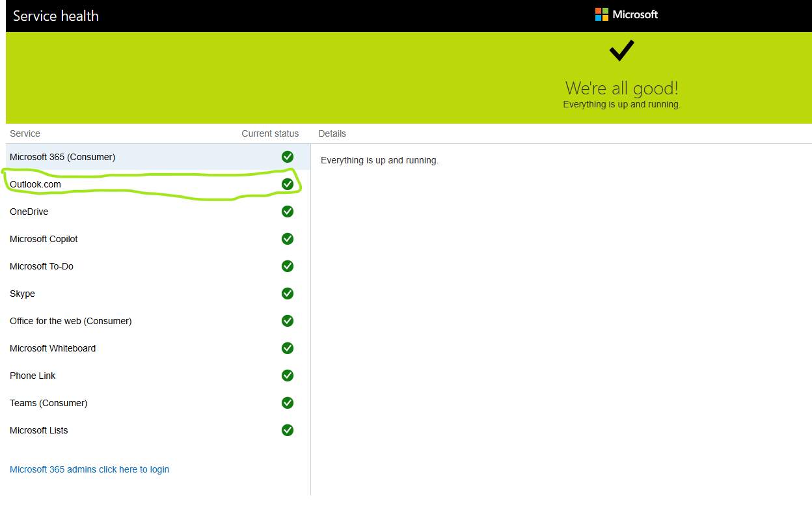Click the Details column header
This screenshot has width=812, height=509.
coord(332,133)
